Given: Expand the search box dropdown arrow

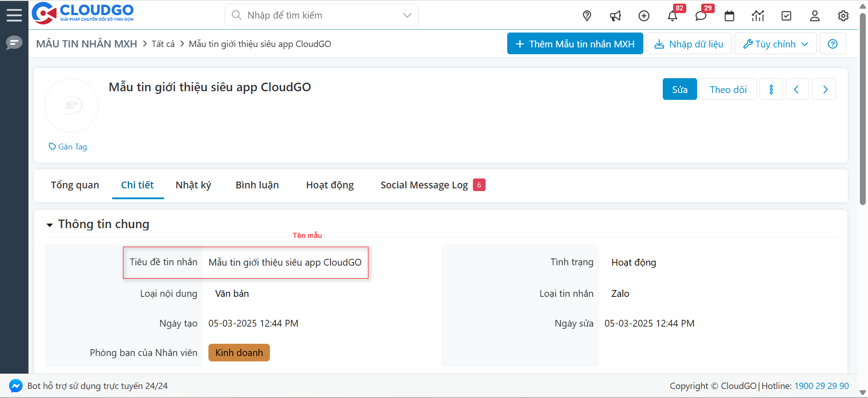Looking at the screenshot, I should 407,15.
